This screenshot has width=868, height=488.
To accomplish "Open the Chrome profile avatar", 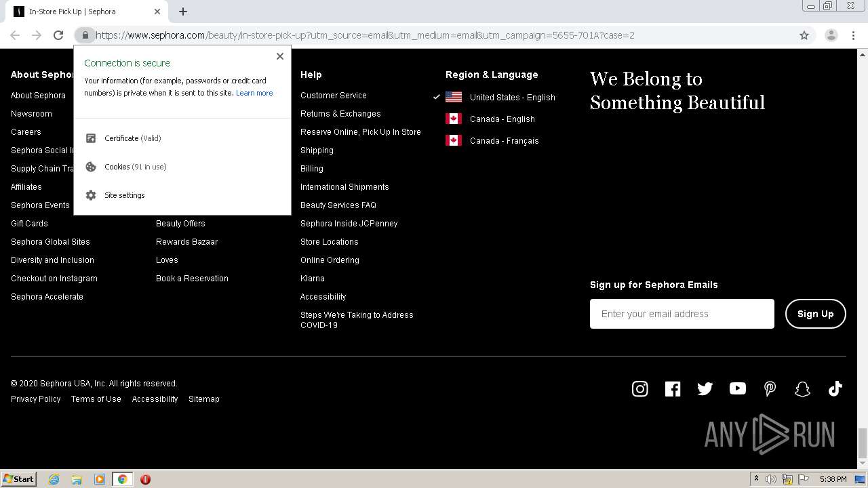I will click(x=831, y=35).
